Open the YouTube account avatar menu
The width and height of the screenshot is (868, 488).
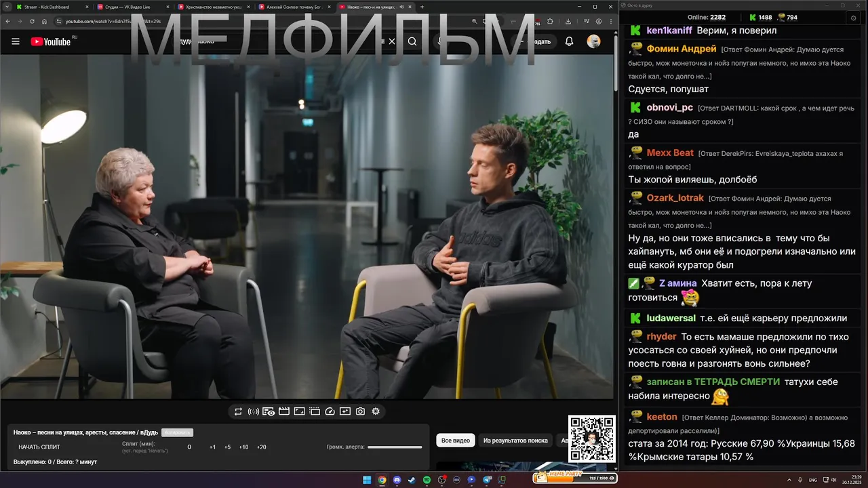[594, 41]
